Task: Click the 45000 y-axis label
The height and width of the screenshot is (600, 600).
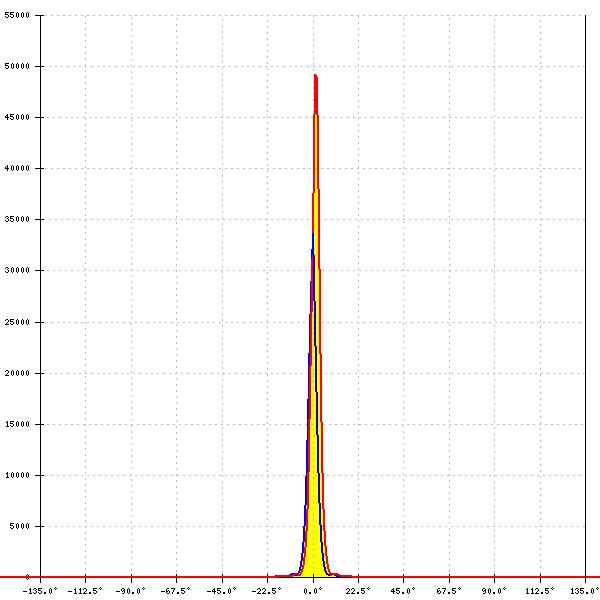Action: pyautogui.click(x=17, y=117)
